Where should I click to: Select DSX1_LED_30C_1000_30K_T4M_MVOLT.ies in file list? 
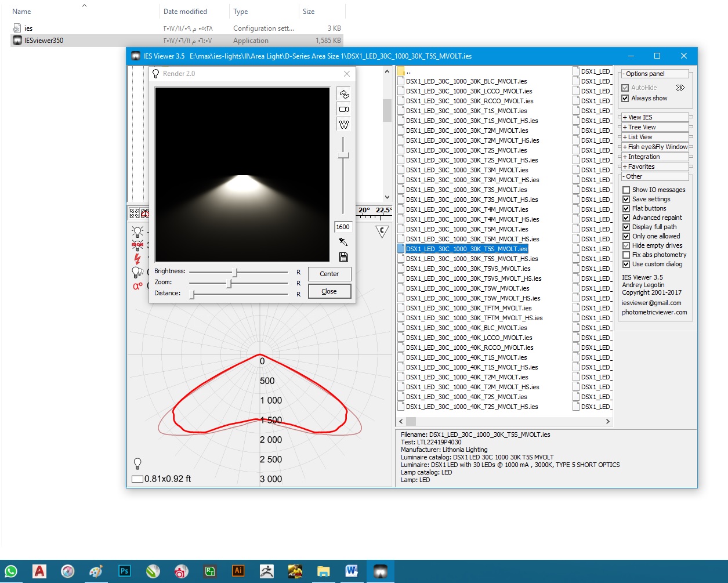(x=467, y=209)
